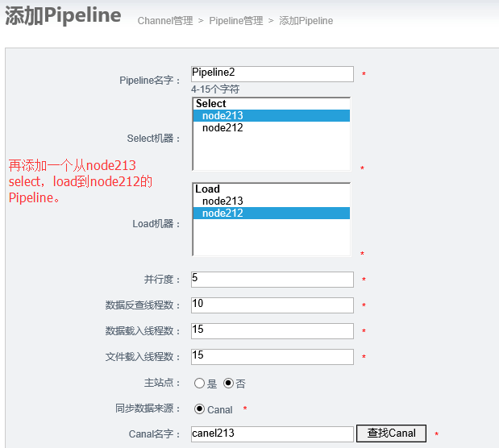
Task: Open Pipeline管理 breadcrumb link
Action: pos(235,21)
